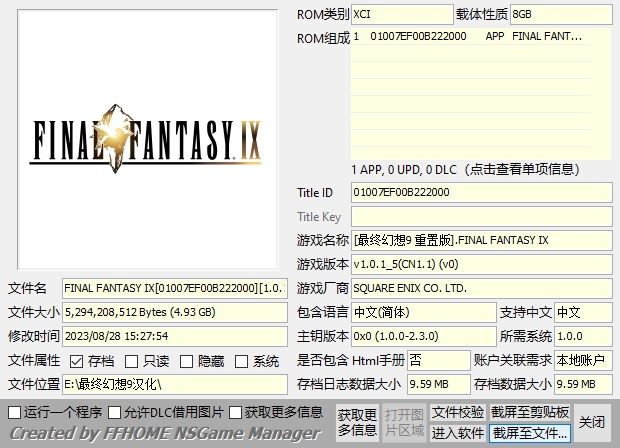Screen dimensions: 620x448
Task: Click 截屏至文件... button
Action: click(x=530, y=433)
